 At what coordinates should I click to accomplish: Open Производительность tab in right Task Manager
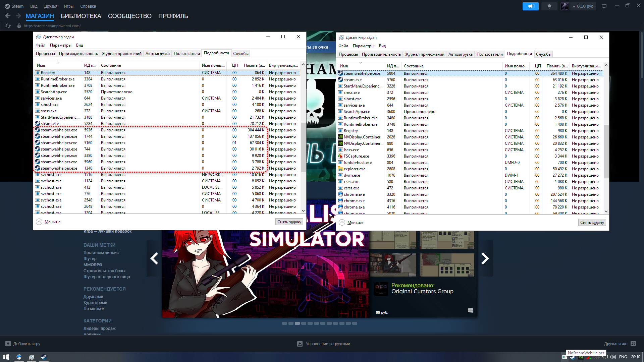click(x=381, y=54)
